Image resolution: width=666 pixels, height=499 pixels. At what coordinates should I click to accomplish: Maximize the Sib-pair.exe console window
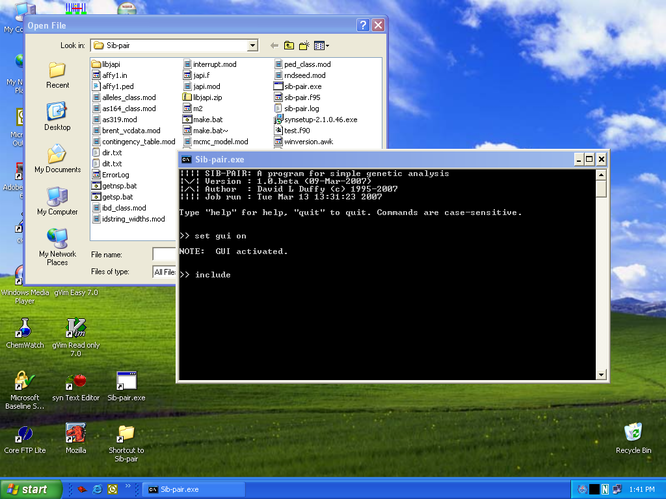[590, 160]
